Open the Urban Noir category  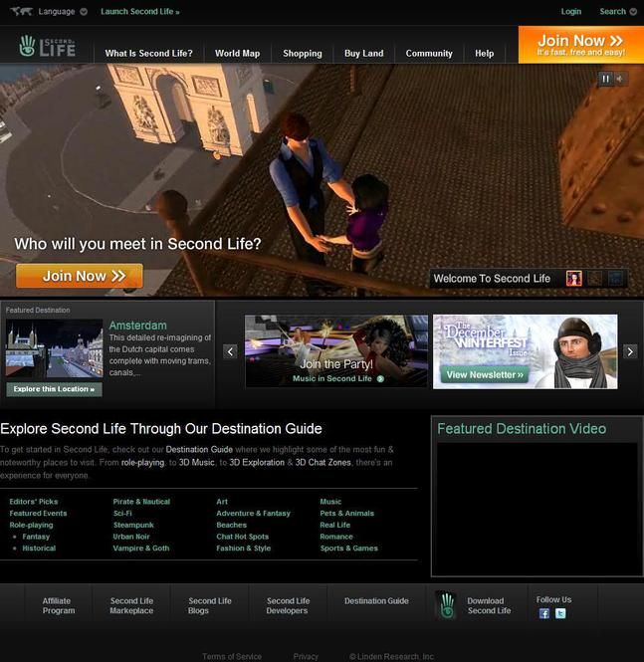(x=131, y=537)
